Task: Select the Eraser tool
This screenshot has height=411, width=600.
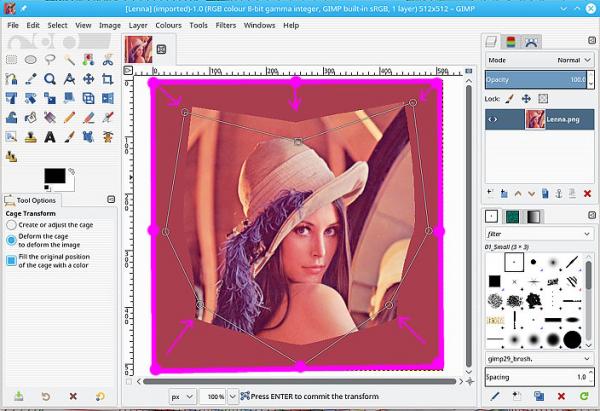Action: click(88, 117)
